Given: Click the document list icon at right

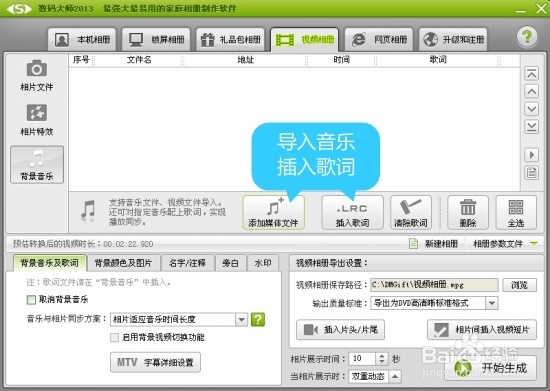Looking at the screenshot, I should coord(532,173).
